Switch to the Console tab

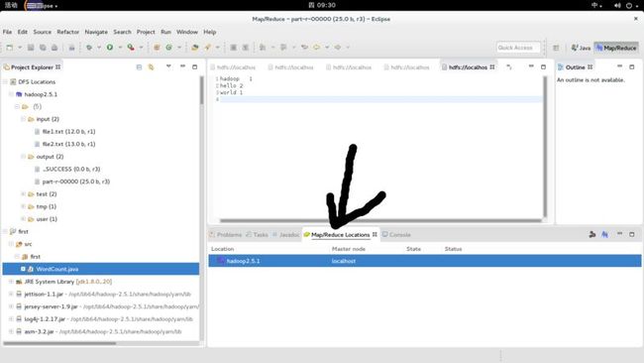(396, 235)
